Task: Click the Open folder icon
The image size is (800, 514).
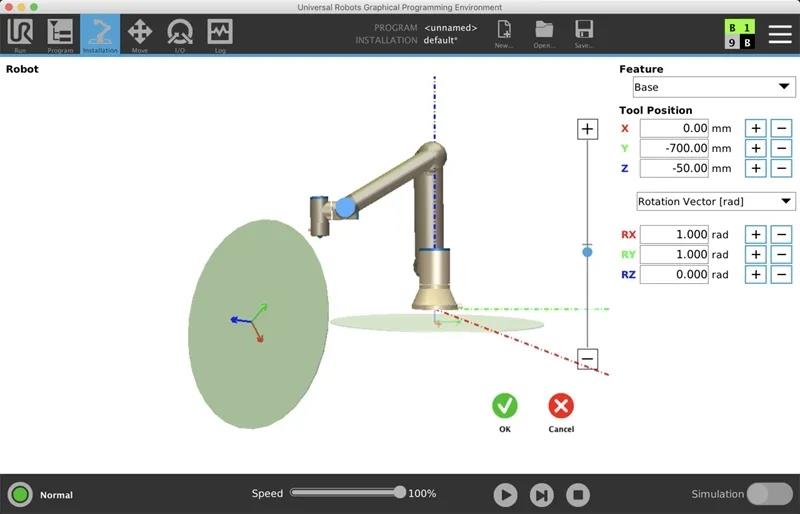Action: point(544,34)
